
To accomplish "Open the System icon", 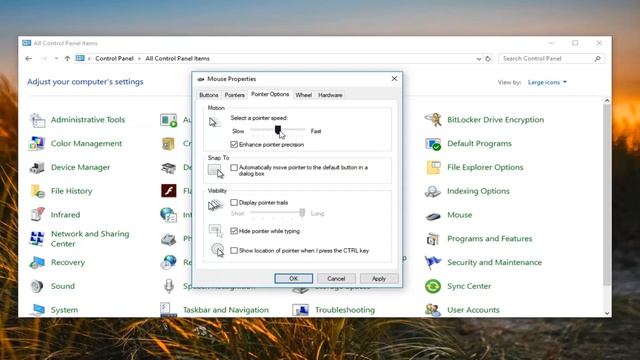I will (x=38, y=310).
